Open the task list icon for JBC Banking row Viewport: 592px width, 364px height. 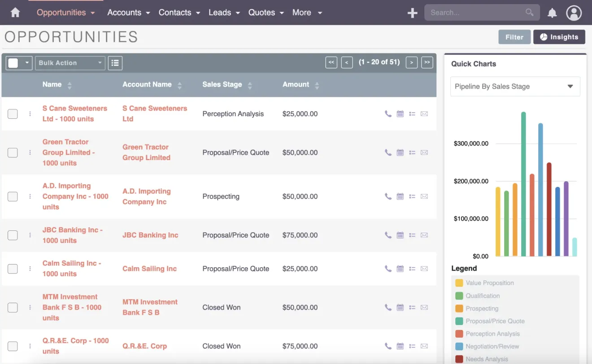coord(412,235)
